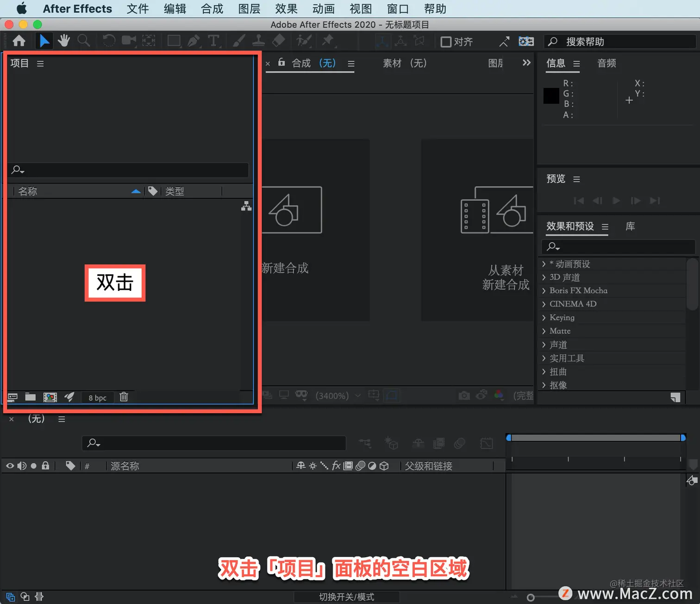Select the Eraser tool
This screenshot has height=604, width=700.
[x=278, y=41]
